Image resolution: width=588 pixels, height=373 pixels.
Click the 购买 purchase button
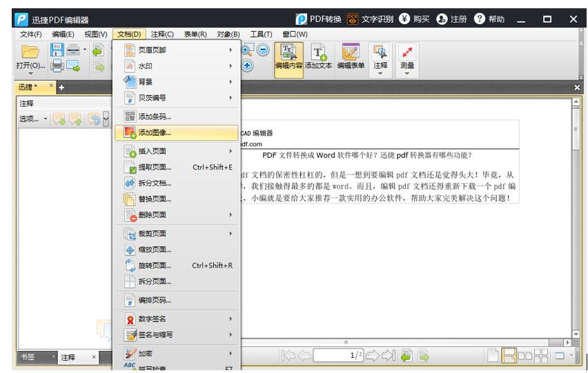(x=414, y=19)
